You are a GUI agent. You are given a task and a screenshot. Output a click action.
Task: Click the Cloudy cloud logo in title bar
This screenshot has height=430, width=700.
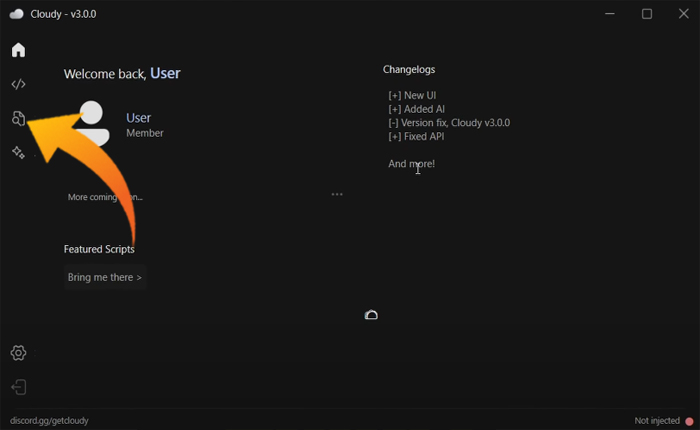point(17,14)
